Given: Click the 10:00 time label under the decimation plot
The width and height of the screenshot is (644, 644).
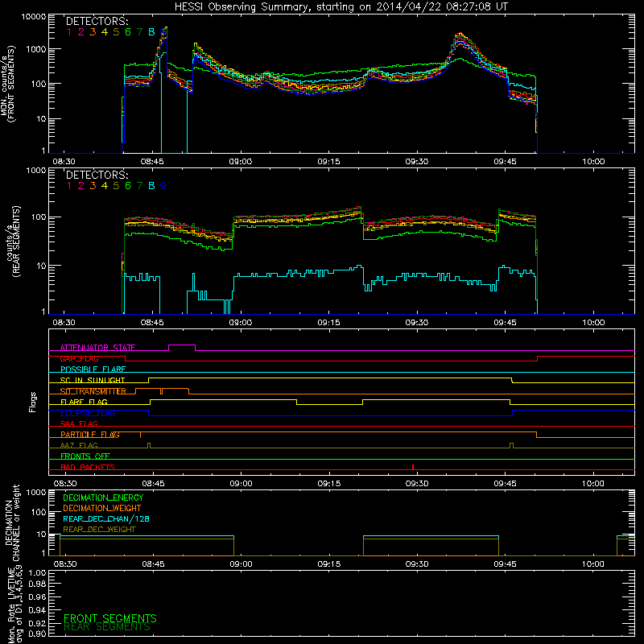Looking at the screenshot, I should (x=593, y=564).
